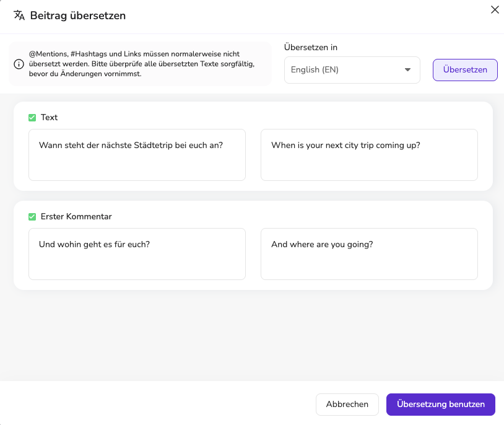Focus the 'Und wohin geht es für euch?' field
The width and height of the screenshot is (504, 425).
pyautogui.click(x=137, y=254)
